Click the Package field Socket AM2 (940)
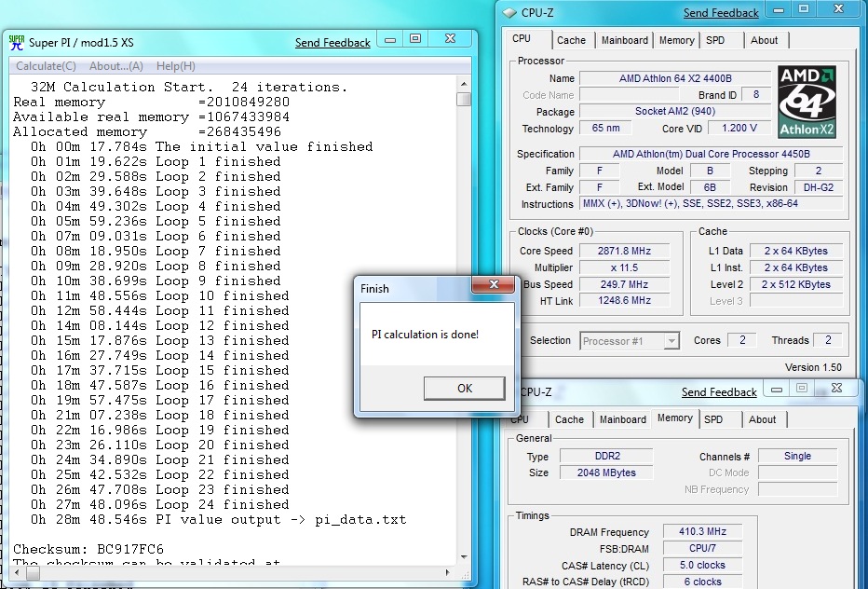The image size is (868, 589). (x=675, y=111)
